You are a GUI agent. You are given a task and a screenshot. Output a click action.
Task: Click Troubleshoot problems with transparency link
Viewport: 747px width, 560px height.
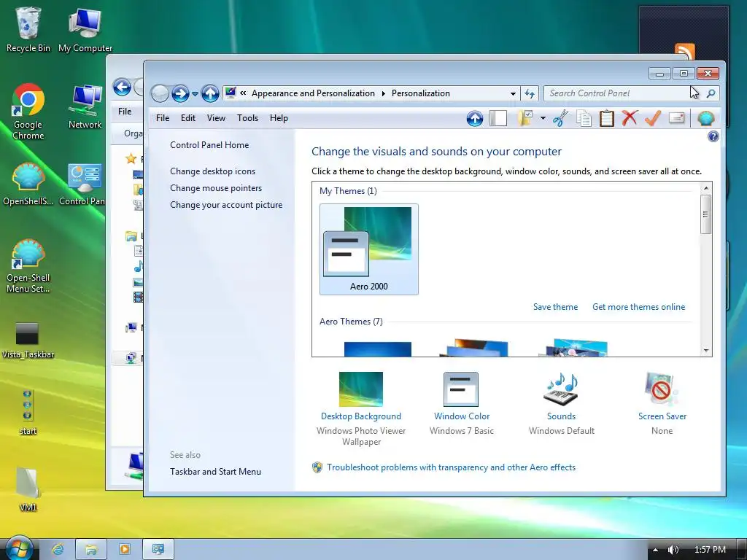[451, 467]
